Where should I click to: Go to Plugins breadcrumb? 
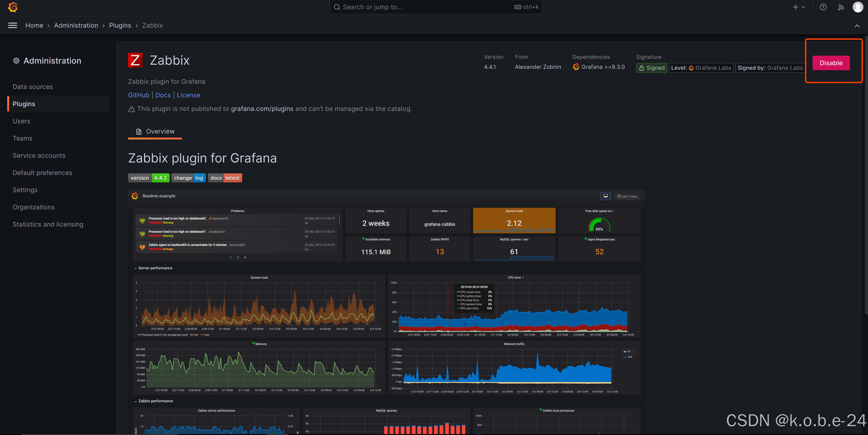(x=120, y=25)
